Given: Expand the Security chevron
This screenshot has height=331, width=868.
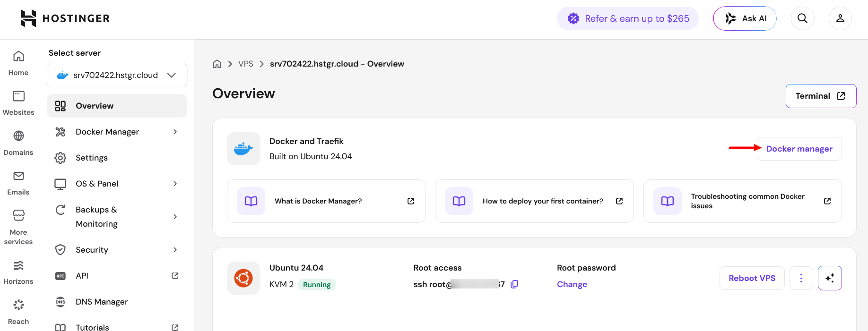Looking at the screenshot, I should coord(175,250).
